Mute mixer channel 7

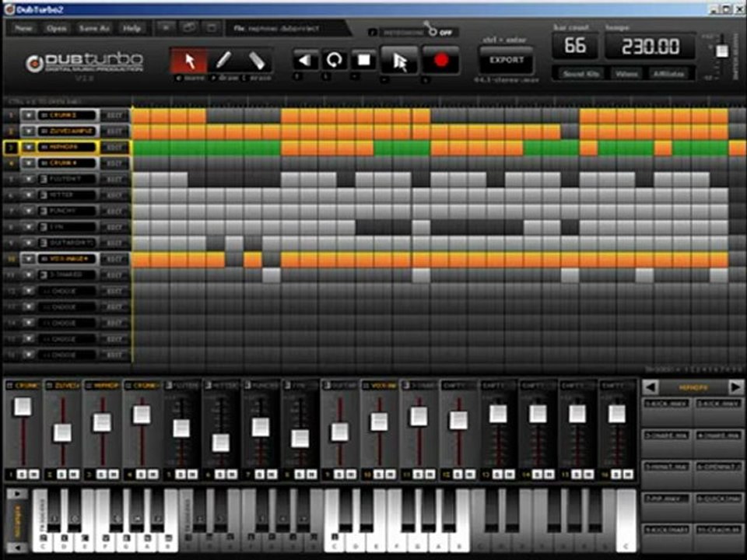coord(272,474)
